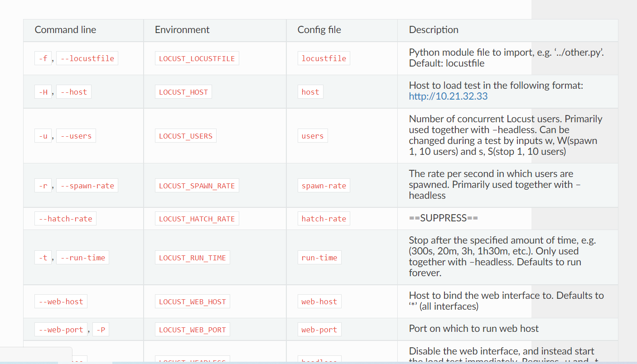Select the LOCUST_USERS environment variable

click(186, 135)
